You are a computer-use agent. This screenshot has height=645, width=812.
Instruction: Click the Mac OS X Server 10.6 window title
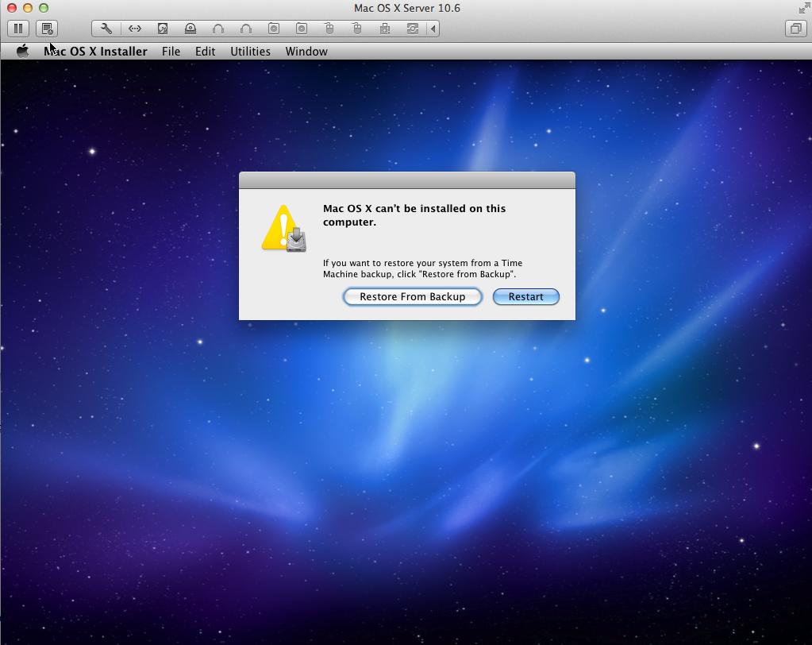[x=407, y=8]
